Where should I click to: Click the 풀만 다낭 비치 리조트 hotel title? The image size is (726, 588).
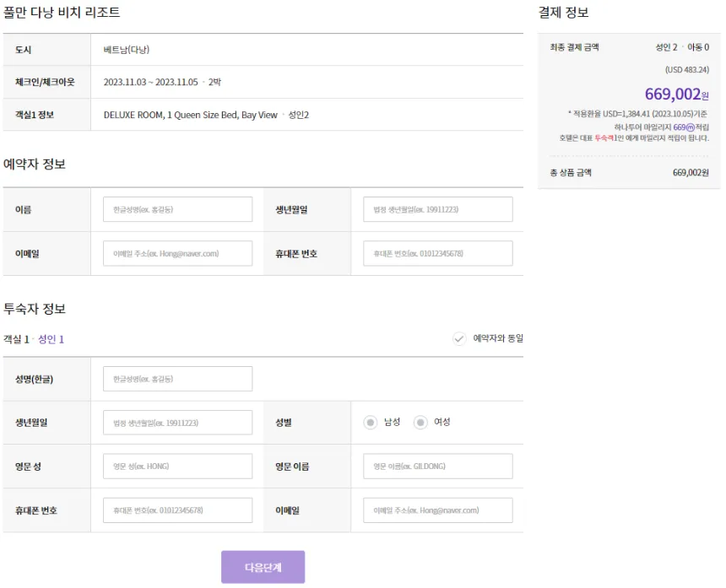[x=62, y=13]
